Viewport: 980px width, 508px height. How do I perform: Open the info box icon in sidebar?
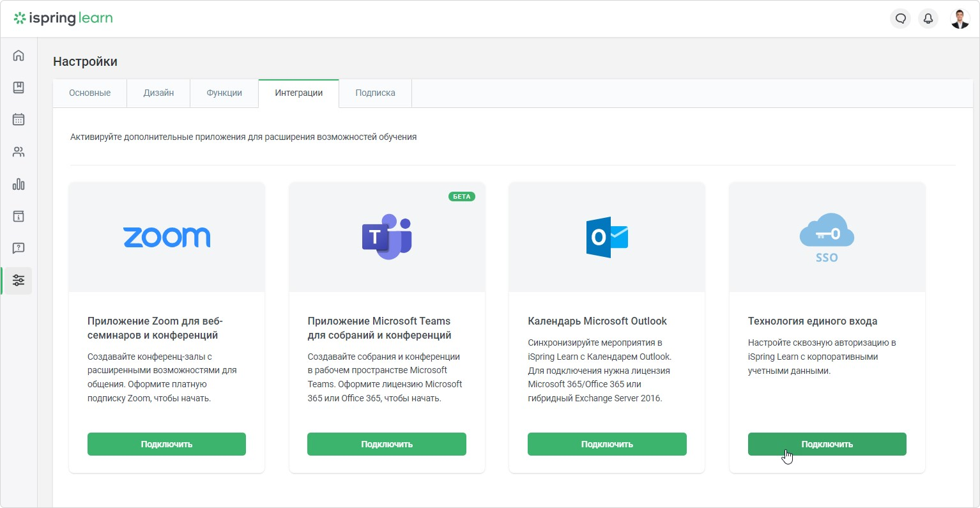19,216
